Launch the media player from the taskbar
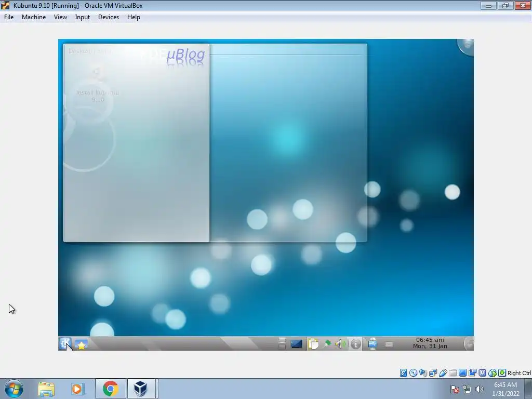The height and width of the screenshot is (399, 532). point(77,389)
